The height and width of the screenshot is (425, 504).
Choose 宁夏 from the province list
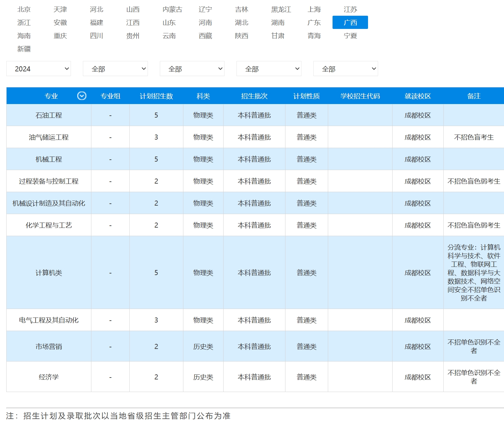[x=350, y=36]
